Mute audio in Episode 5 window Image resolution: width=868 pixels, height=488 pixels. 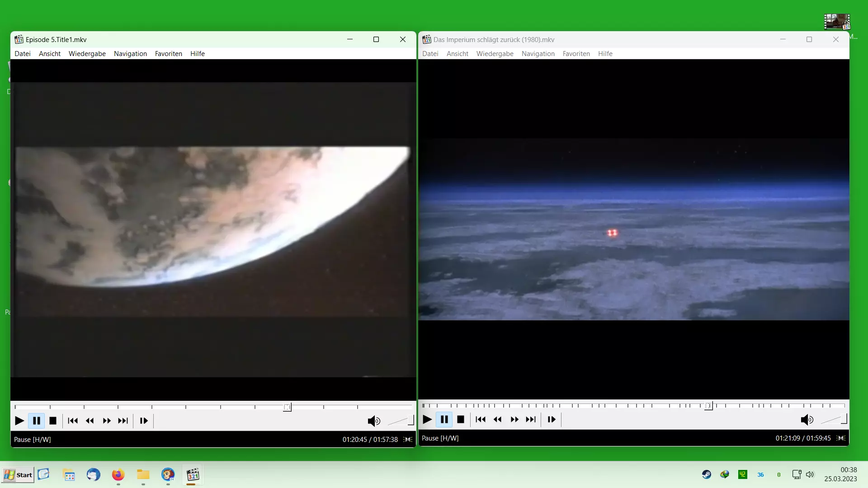[x=374, y=421]
